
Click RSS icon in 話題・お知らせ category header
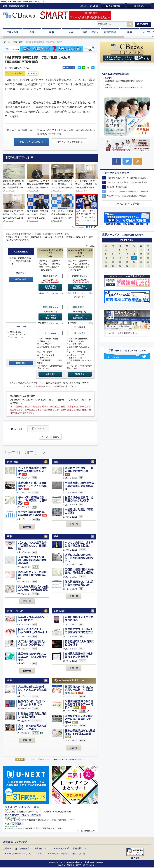coord(46,611)
